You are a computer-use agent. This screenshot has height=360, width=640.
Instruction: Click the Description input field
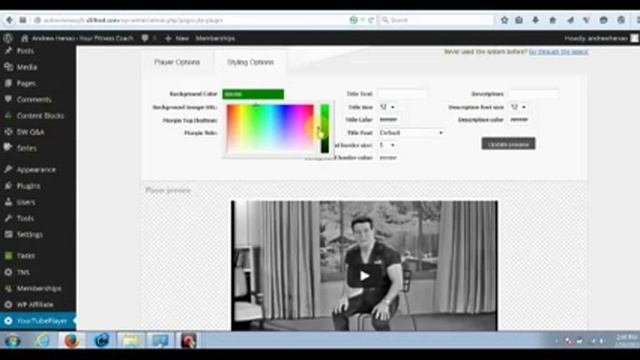(x=533, y=94)
